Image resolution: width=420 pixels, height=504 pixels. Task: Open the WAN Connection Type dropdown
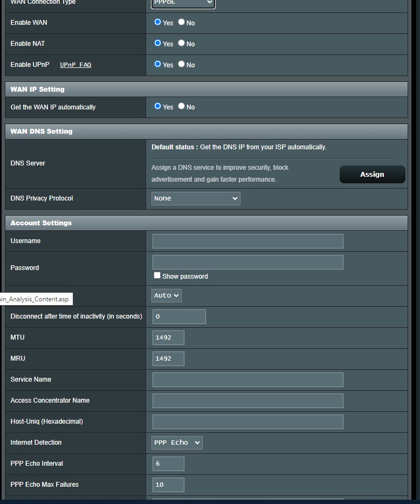pyautogui.click(x=183, y=3)
